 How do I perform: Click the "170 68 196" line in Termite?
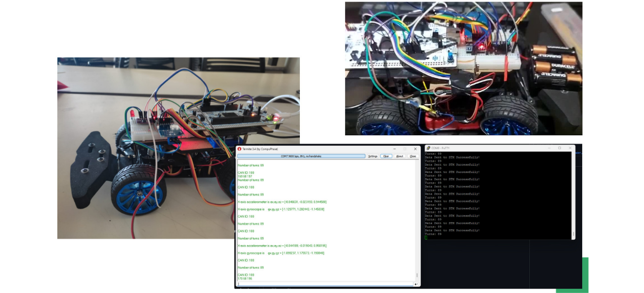click(x=245, y=278)
